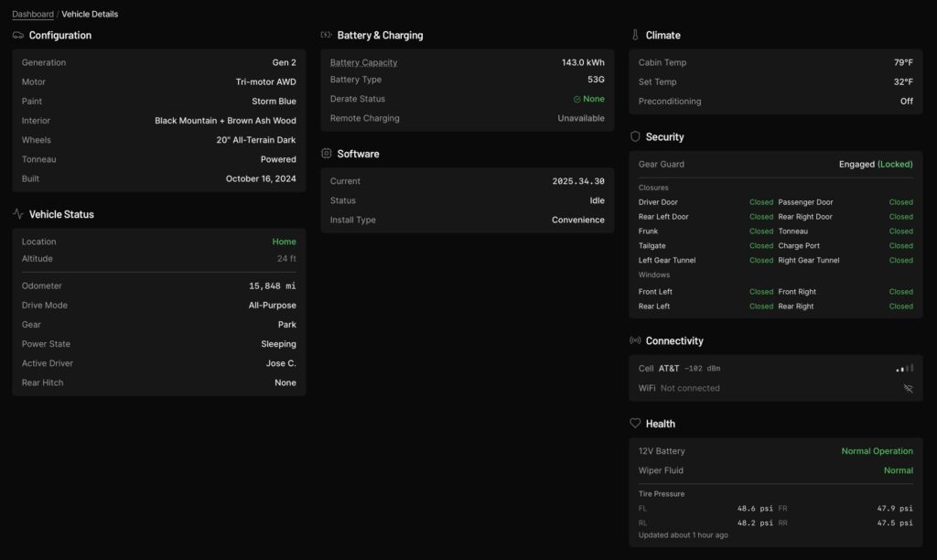Click the Battery Capacity underlined label
Screen dimensions: 937x560
[363, 62]
